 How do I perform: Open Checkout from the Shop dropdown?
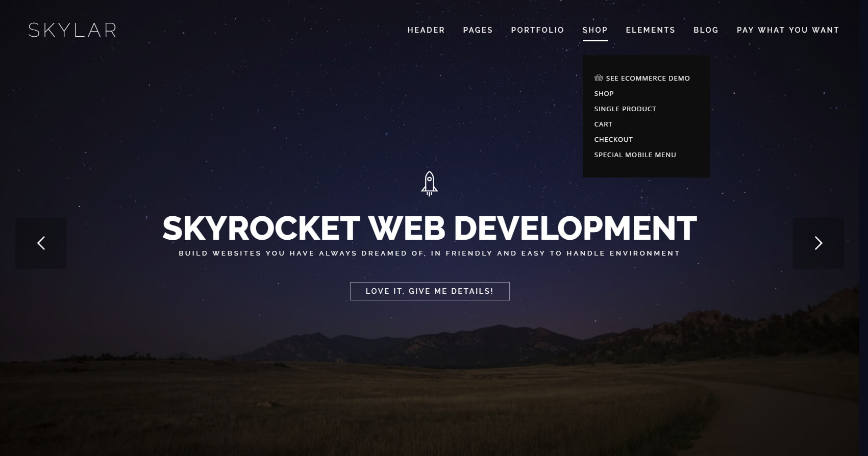[613, 139]
